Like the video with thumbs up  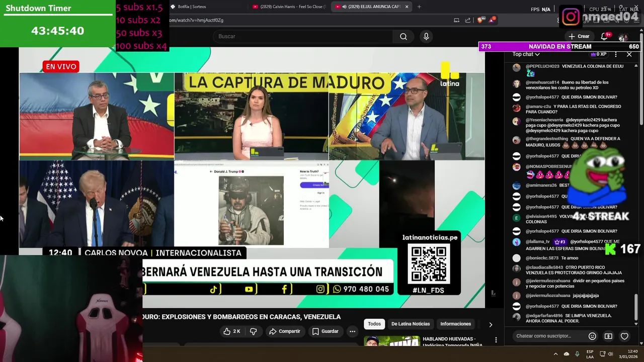click(x=232, y=331)
